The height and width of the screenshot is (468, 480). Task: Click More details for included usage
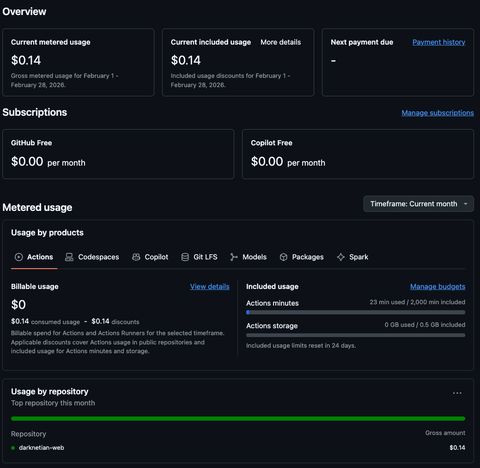point(281,42)
